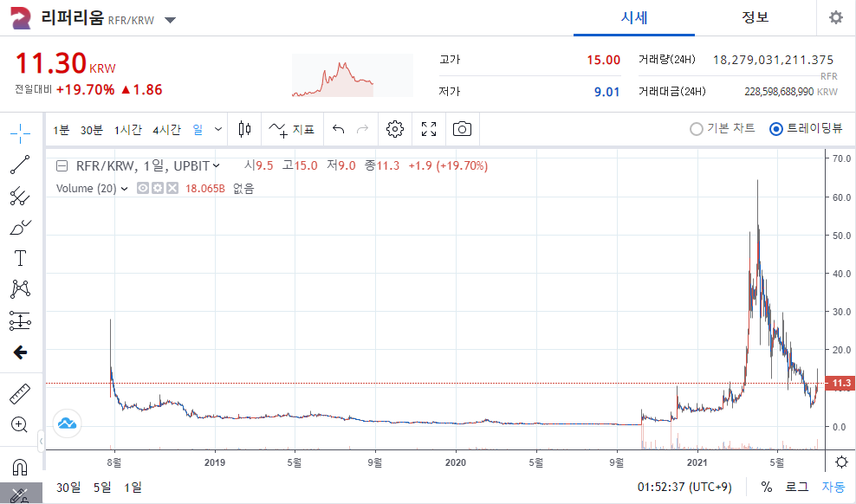Collapse the RFR/KRW legend box

click(62, 165)
